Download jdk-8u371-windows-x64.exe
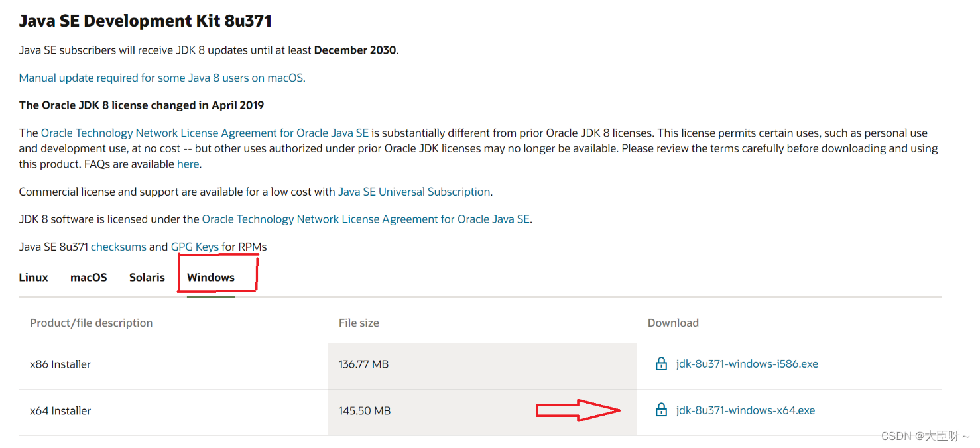Viewport: 980px width, 448px height. tap(745, 410)
